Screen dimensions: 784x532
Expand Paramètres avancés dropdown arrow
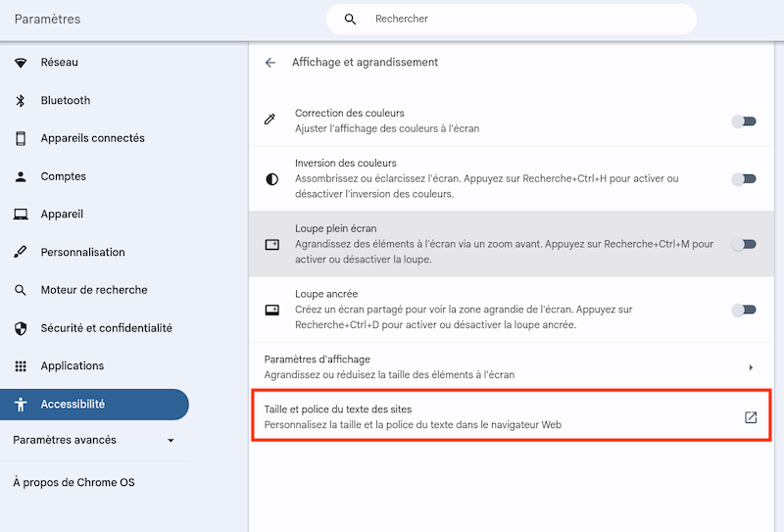click(171, 441)
